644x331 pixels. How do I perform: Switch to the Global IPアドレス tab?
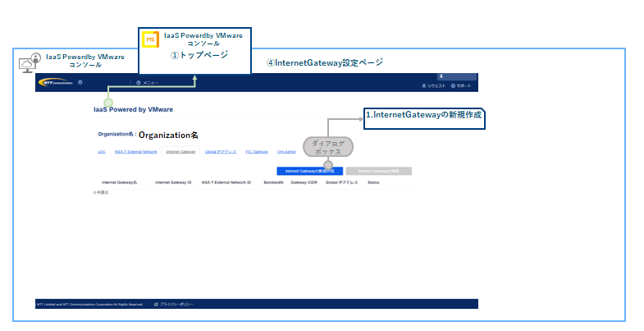[221, 152]
